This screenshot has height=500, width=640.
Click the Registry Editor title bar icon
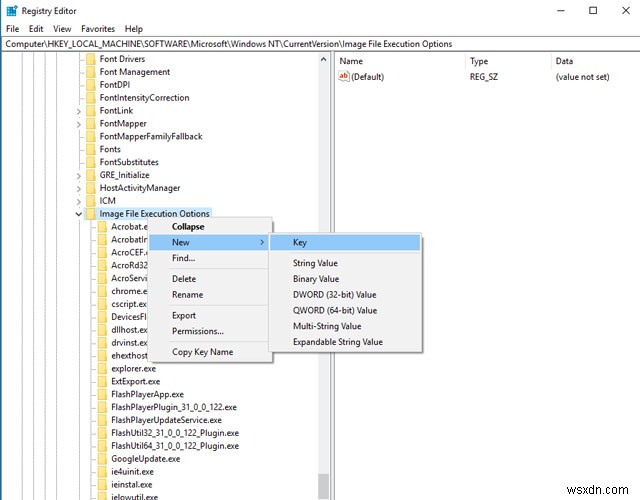(12, 11)
